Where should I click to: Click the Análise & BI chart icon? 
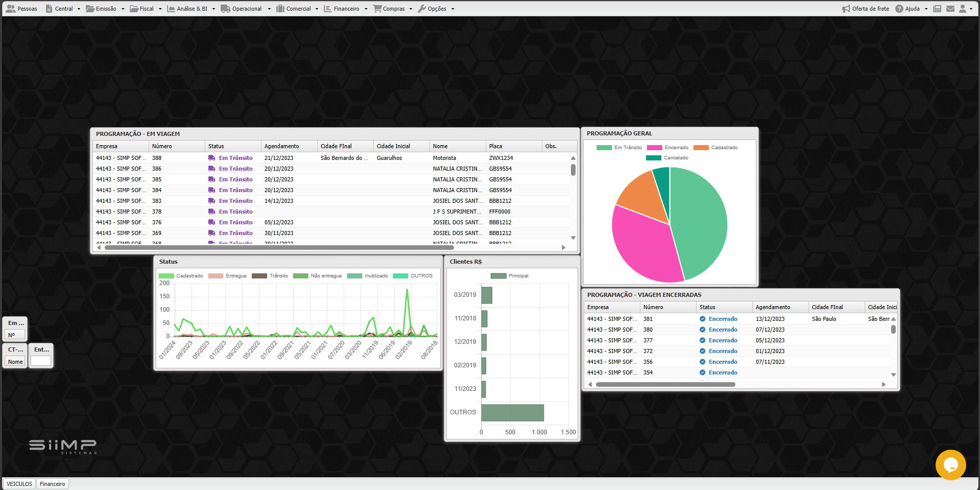[171, 9]
